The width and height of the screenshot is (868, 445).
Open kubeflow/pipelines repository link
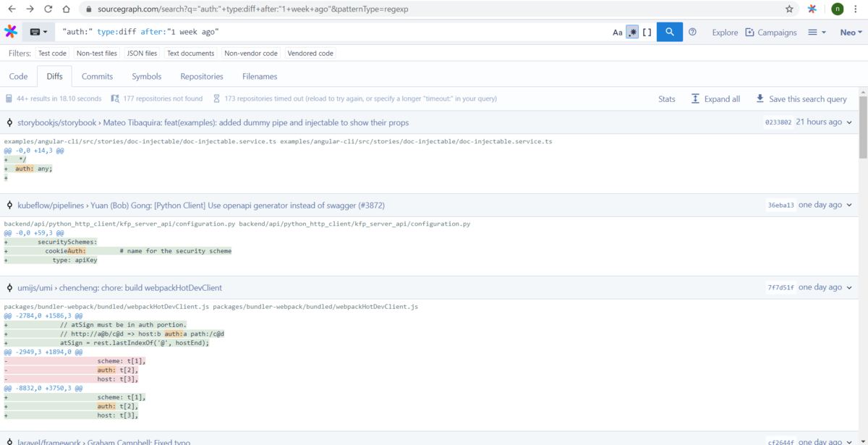click(x=51, y=205)
